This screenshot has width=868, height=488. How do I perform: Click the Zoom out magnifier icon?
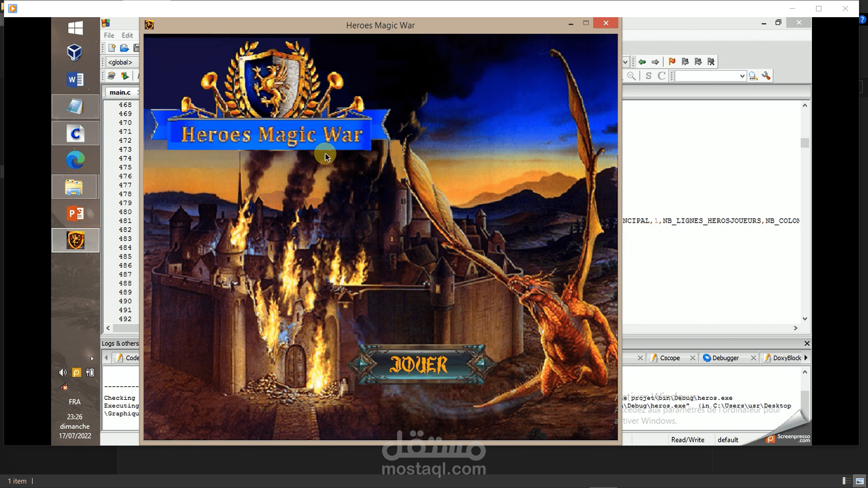click(632, 76)
